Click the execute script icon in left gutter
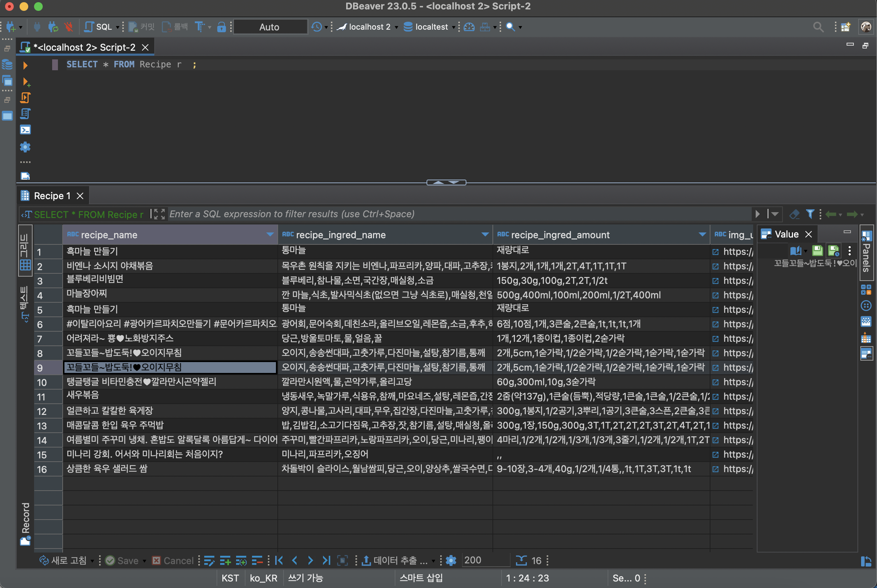The height and width of the screenshot is (588, 877). [25, 97]
